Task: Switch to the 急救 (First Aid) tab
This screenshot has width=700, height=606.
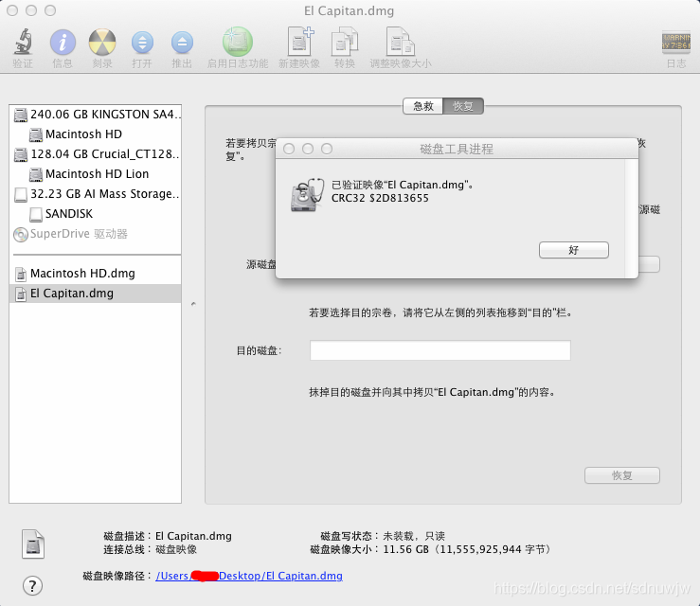Action: [422, 106]
